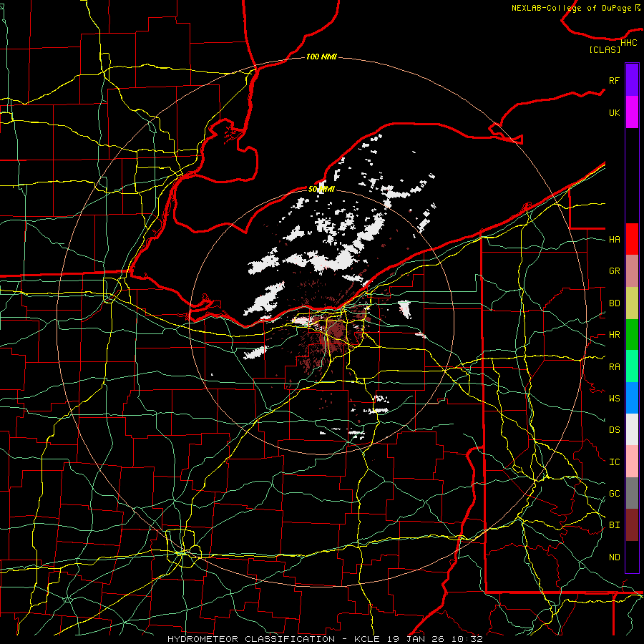Click the NEXLAB-College of DuPage credit text
The width and height of the screenshot is (644, 644).
[x=571, y=8]
